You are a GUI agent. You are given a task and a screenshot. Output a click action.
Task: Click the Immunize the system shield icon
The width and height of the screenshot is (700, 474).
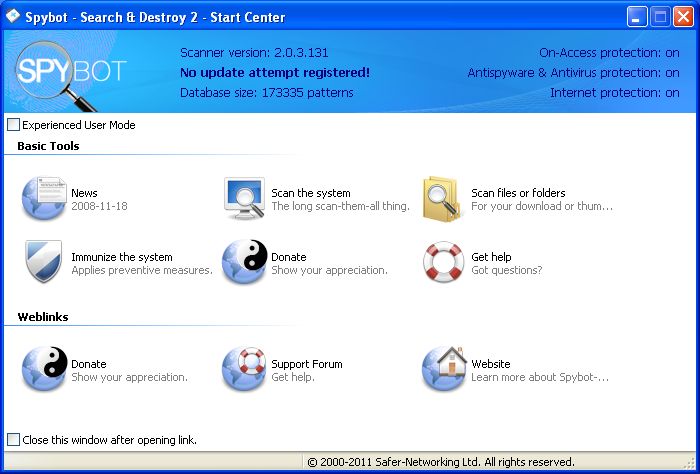(43, 263)
